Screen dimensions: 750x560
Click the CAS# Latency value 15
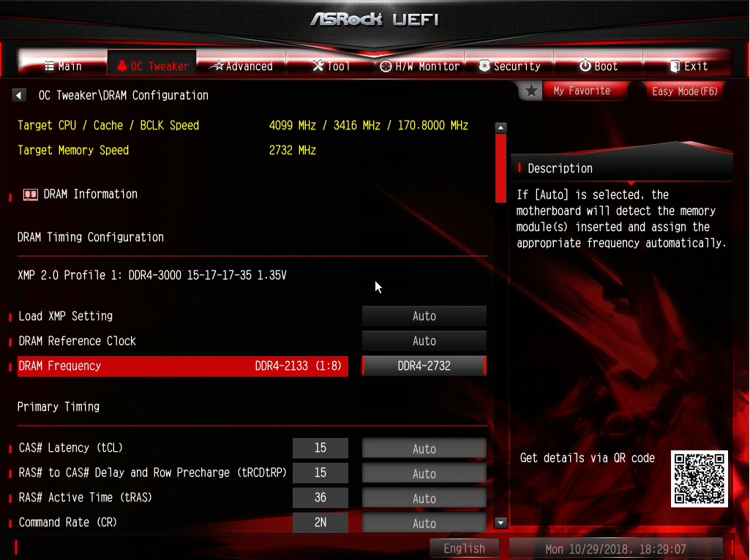320,447
